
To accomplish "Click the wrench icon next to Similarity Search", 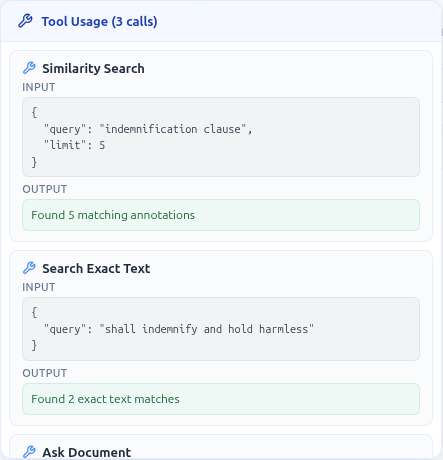I will point(29,68).
